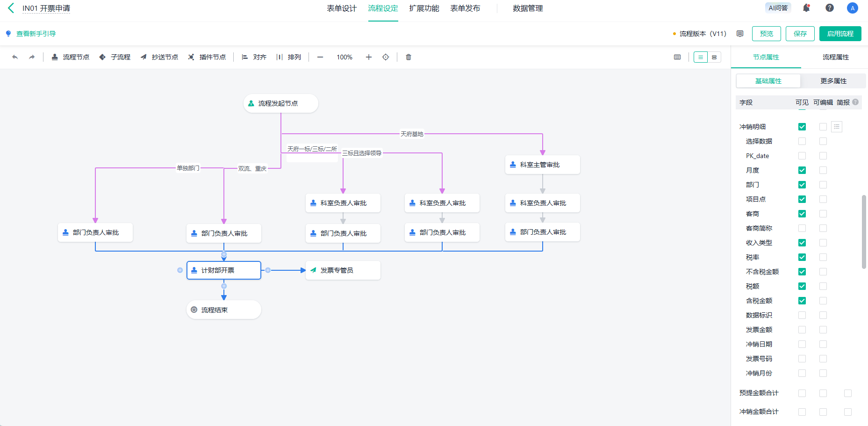Open the 排列 arrange dropdown
The height and width of the screenshot is (426, 868).
point(289,57)
